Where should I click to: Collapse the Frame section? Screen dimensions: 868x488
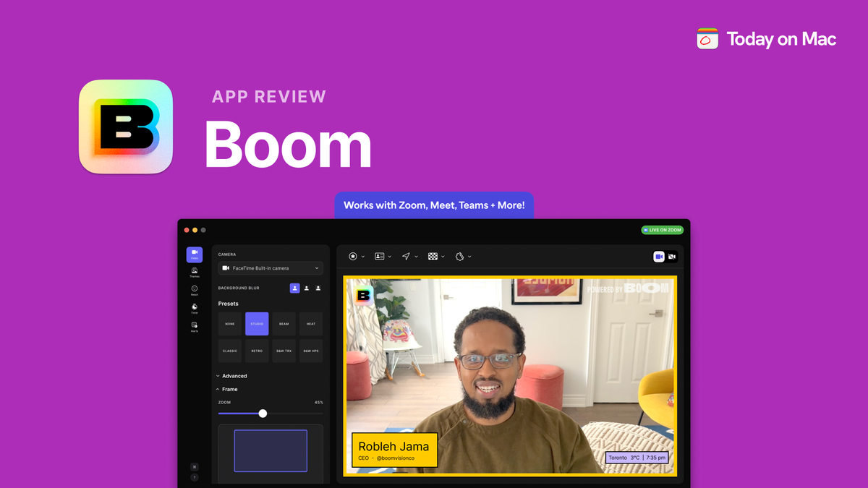tap(227, 389)
